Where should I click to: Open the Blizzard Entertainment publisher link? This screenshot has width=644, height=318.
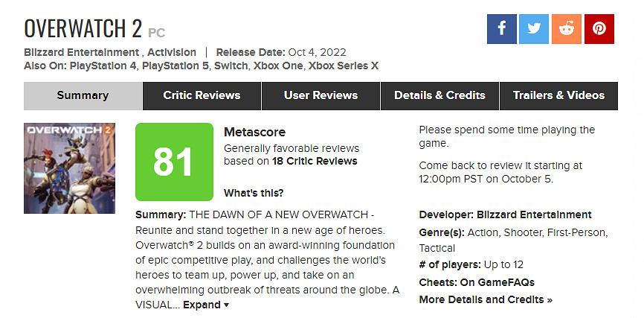(x=81, y=52)
